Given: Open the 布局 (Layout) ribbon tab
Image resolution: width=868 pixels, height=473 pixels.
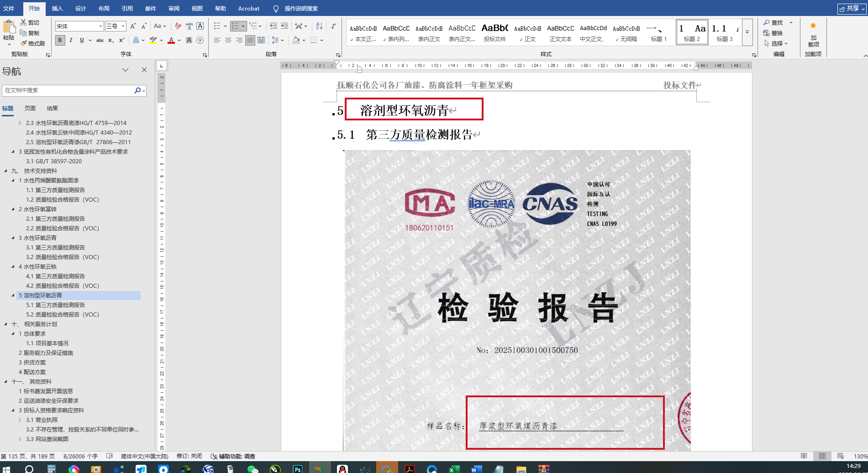Looking at the screenshot, I should (104, 8).
